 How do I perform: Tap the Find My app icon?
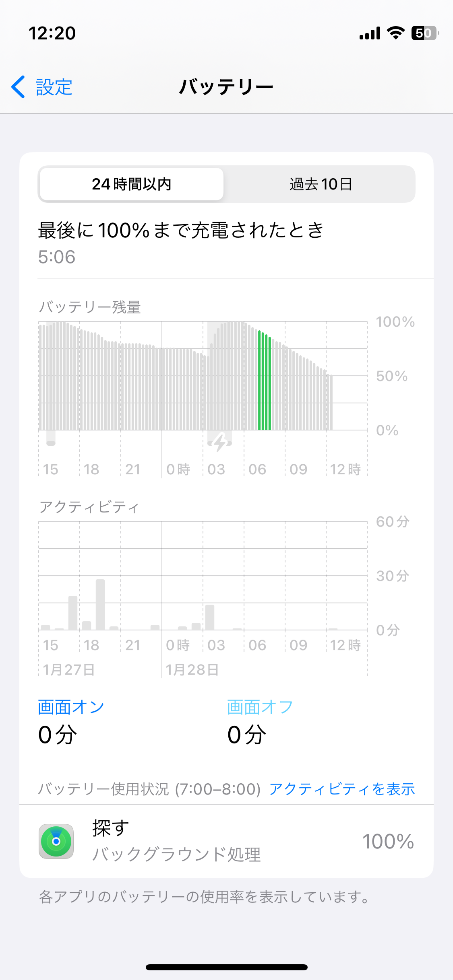tap(56, 841)
